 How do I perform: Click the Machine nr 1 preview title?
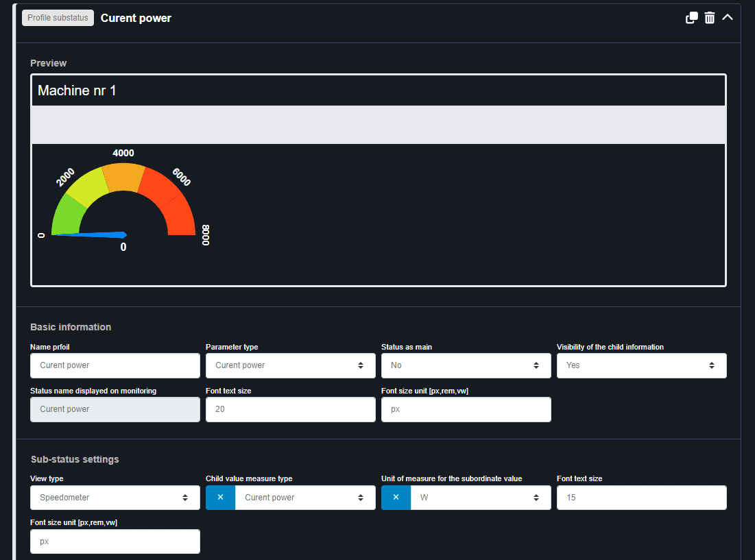coord(77,90)
